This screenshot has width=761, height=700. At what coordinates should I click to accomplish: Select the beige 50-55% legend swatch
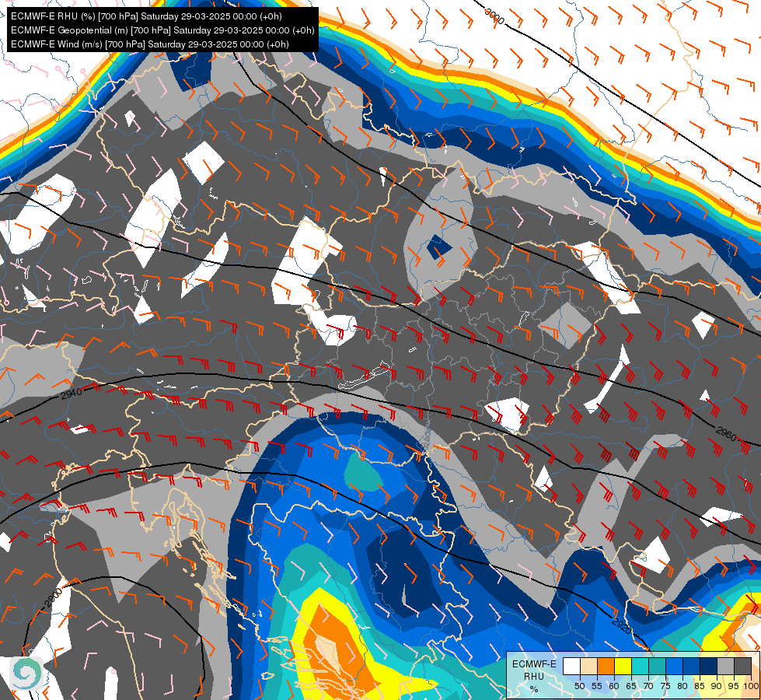coord(588,667)
